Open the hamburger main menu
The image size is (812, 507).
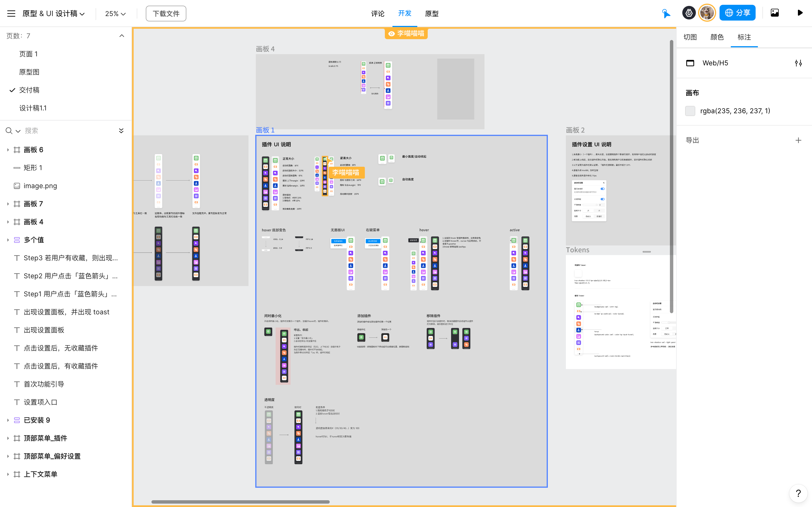(x=11, y=14)
